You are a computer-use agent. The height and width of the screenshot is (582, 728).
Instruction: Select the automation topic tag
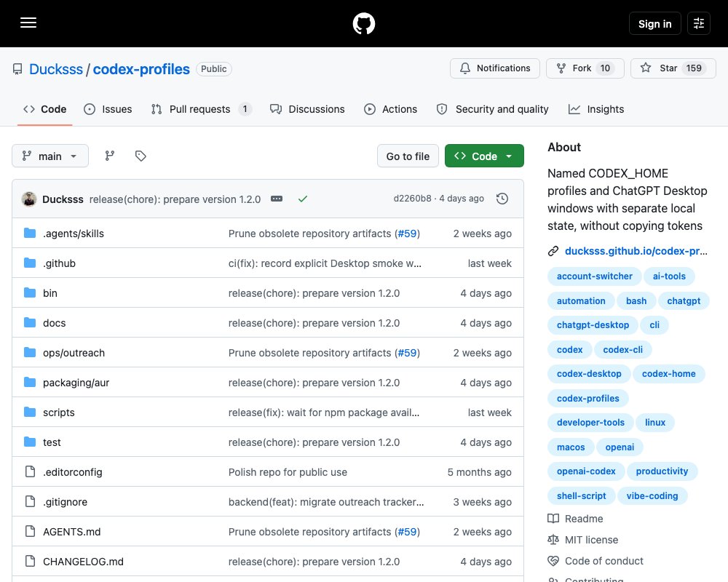click(581, 300)
